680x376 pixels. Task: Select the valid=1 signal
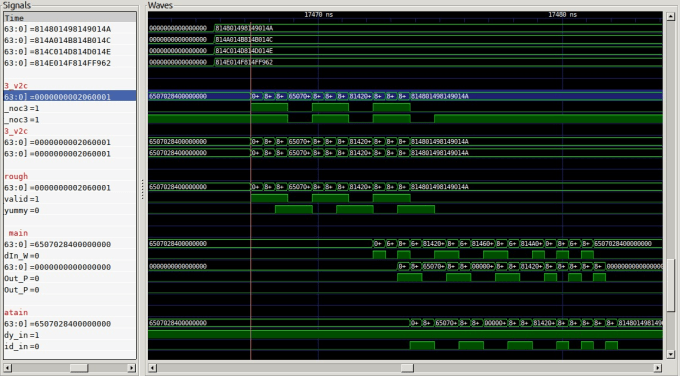pyautogui.click(x=70, y=199)
